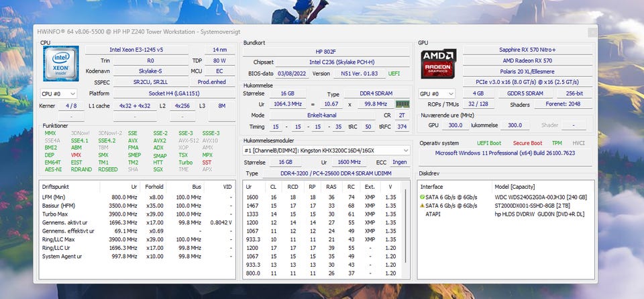This screenshot has width=644, height=299.
Task: Click the green check icon for WDC drive
Action: point(422,197)
